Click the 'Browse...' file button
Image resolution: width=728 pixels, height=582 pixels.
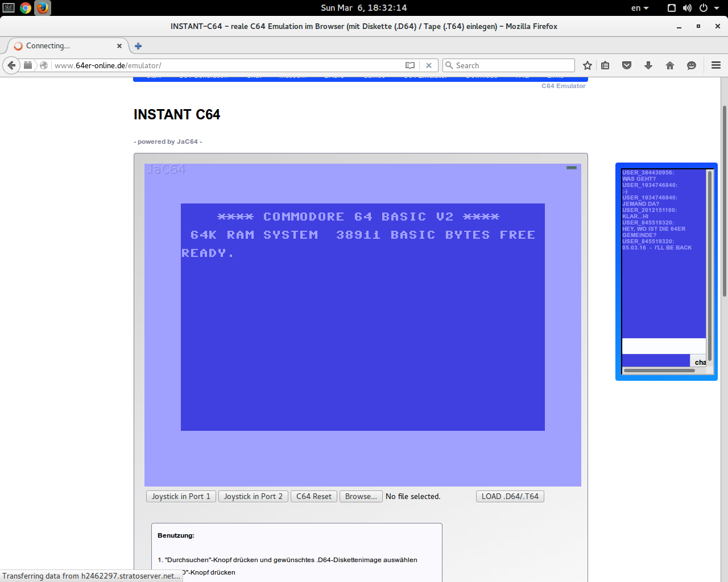click(361, 496)
